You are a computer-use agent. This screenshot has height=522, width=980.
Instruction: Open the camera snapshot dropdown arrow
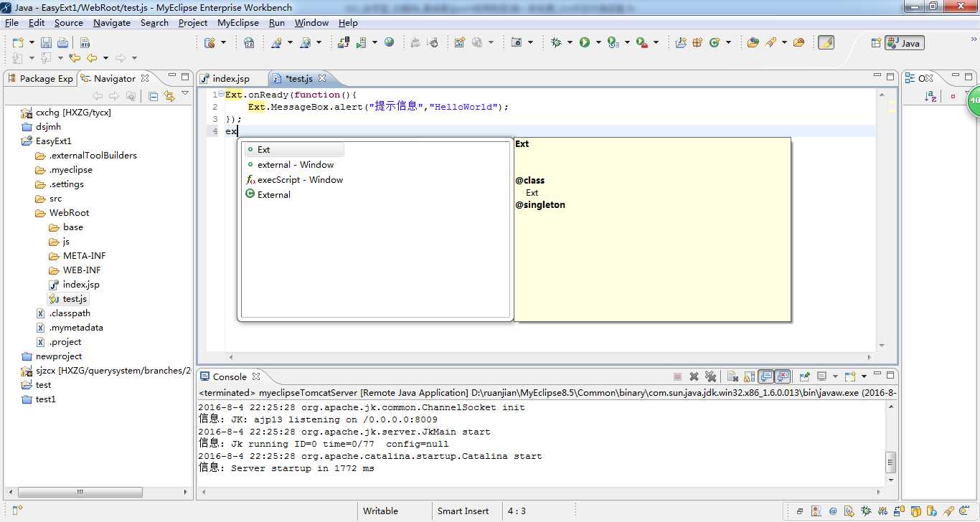[x=530, y=43]
